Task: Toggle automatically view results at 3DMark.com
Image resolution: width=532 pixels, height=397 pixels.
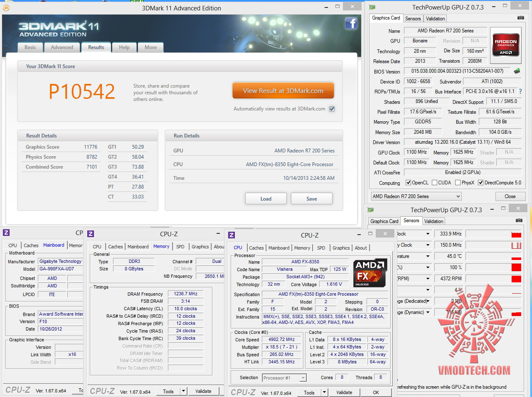Action: tap(332, 109)
